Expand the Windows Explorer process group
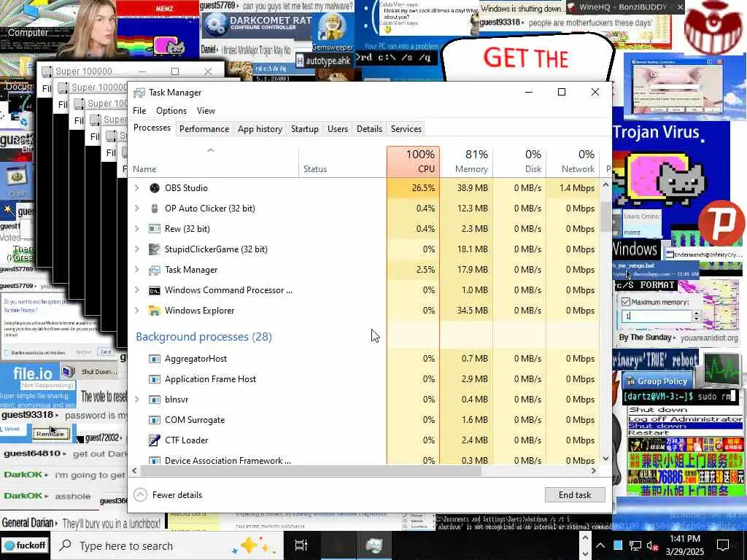747x560 pixels. tap(137, 311)
